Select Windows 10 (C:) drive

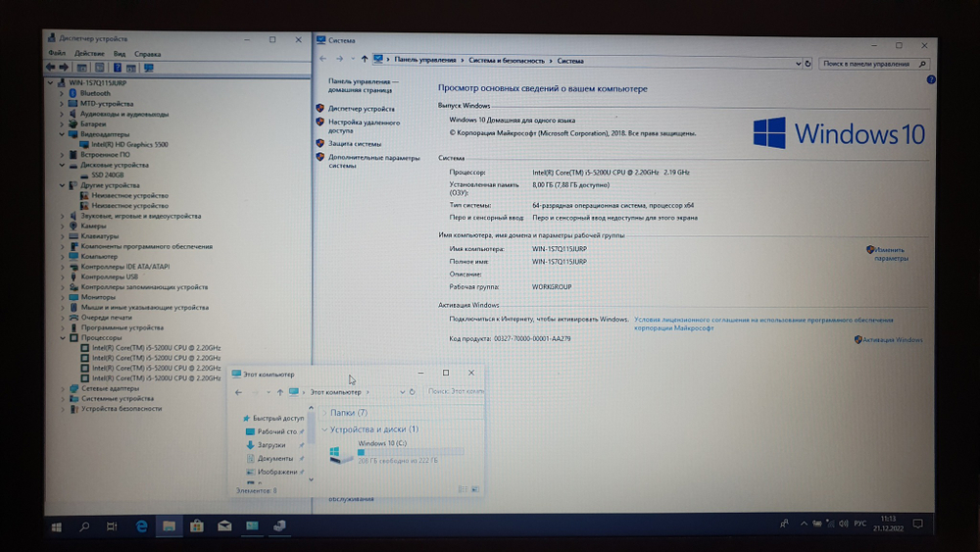pos(397,452)
